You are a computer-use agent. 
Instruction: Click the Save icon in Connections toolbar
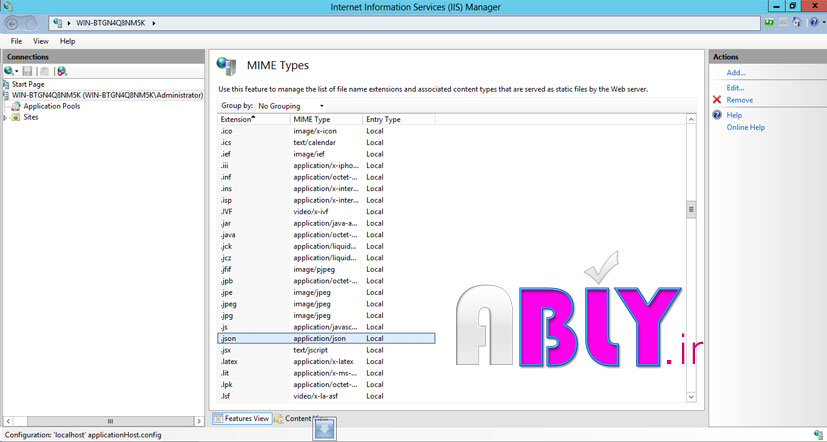27,71
